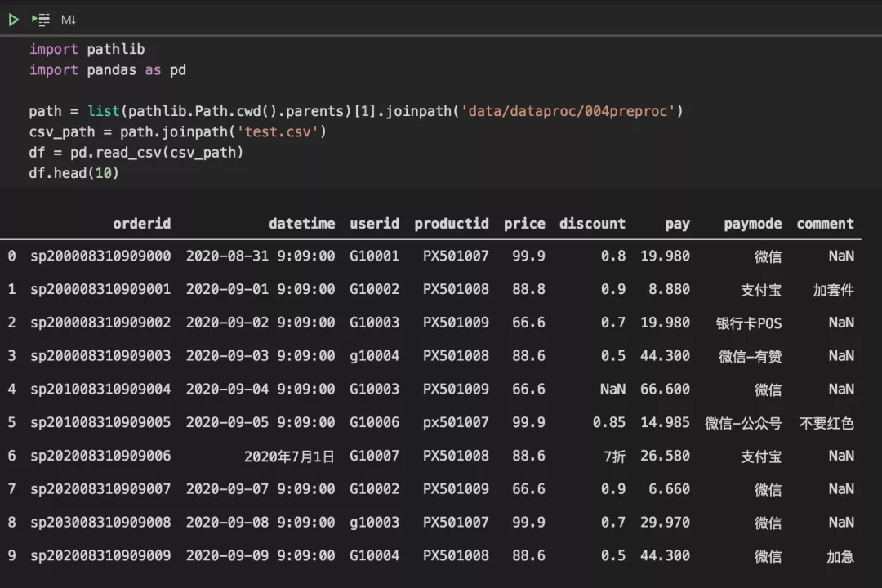Click order ID sp200008310909000 cell
Image resolution: width=882 pixels, height=588 pixels.
tap(100, 256)
